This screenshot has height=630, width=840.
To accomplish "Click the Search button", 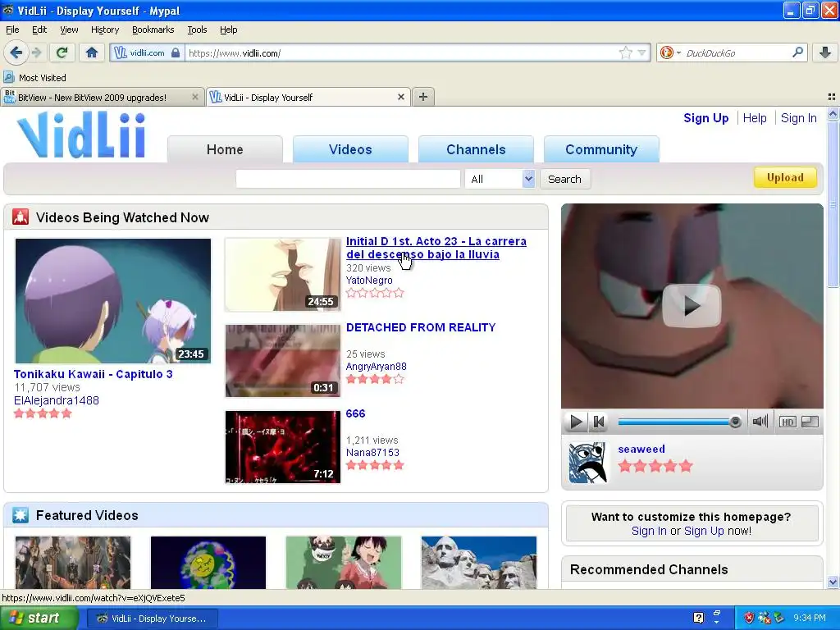I will coord(564,179).
